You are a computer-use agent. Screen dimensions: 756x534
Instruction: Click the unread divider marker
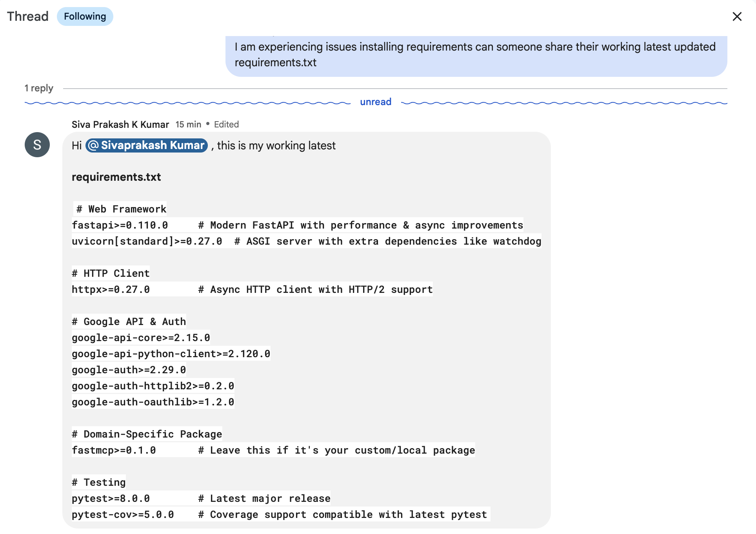tap(376, 102)
